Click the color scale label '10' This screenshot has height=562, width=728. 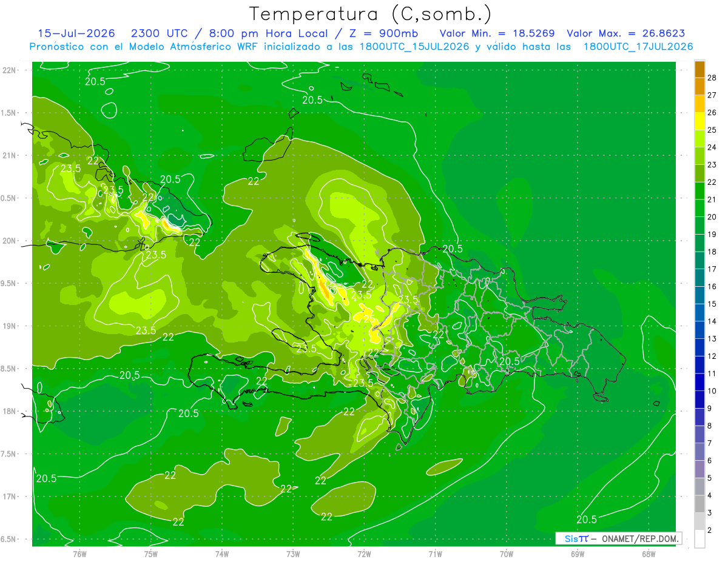coord(712,391)
